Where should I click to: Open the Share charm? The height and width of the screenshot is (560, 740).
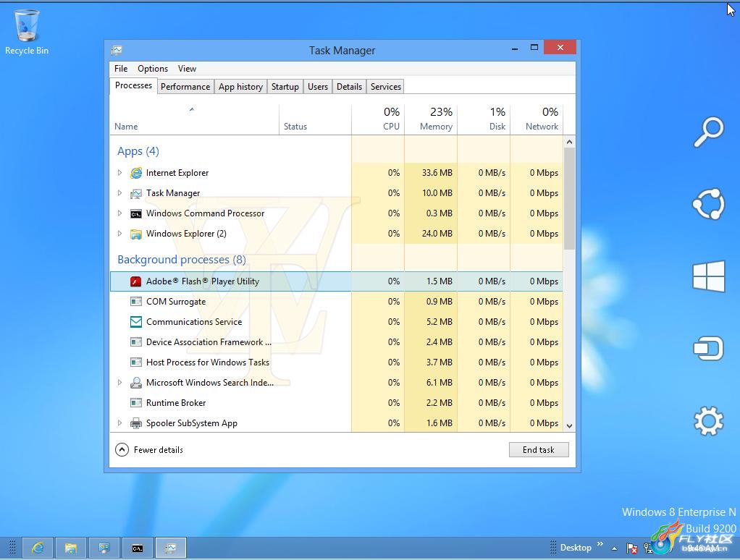click(708, 203)
